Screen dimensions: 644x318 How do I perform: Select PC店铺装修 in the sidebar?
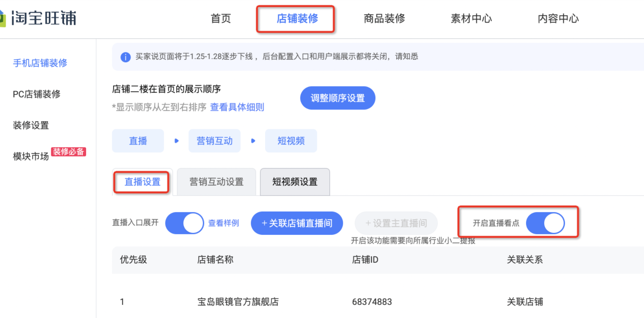coord(36,94)
